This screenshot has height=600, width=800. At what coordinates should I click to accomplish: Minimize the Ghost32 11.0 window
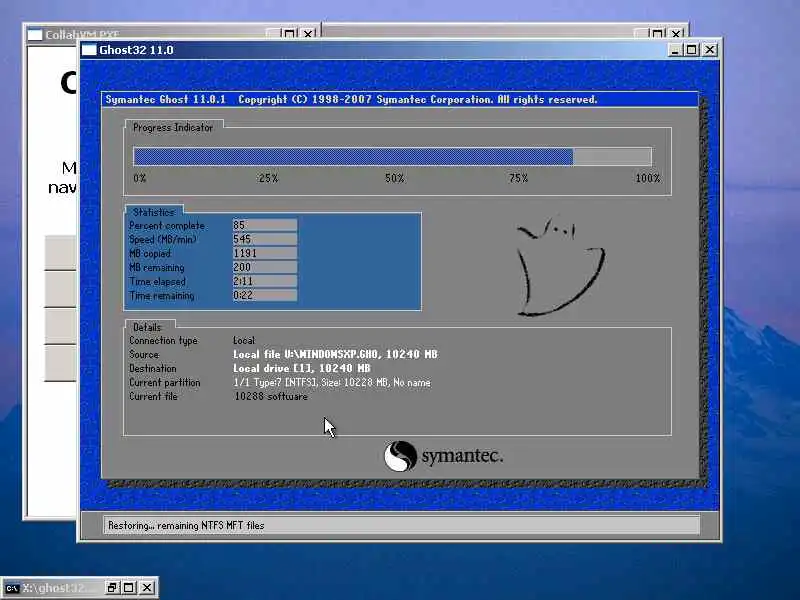[674, 50]
